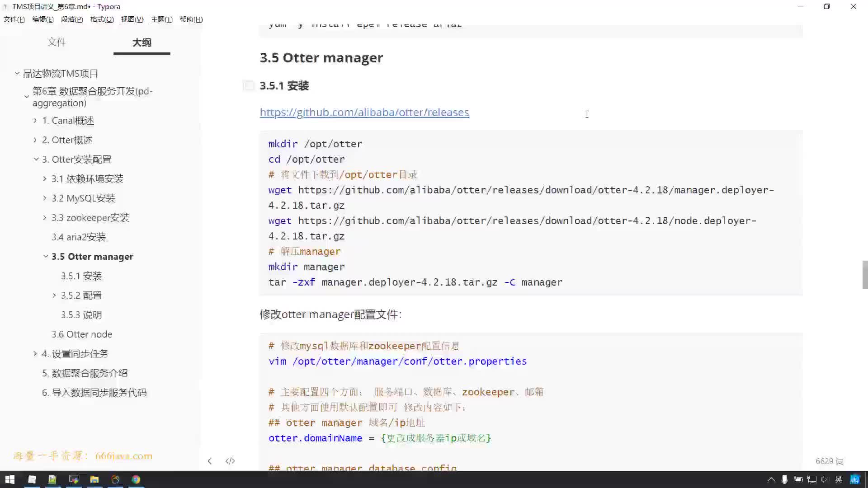Open the 文件(F) menu
Screen dimensions: 868x488
pyautogui.click(x=14, y=19)
